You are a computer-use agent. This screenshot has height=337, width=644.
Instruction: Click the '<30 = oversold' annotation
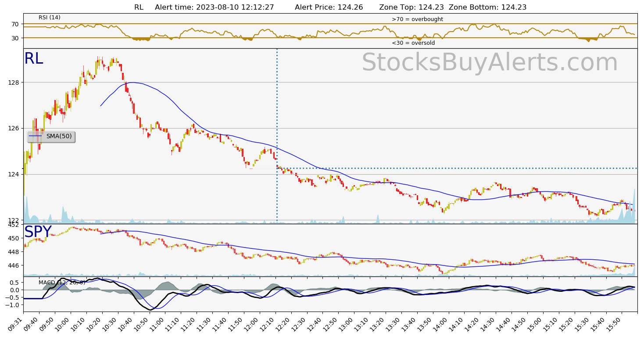(413, 43)
